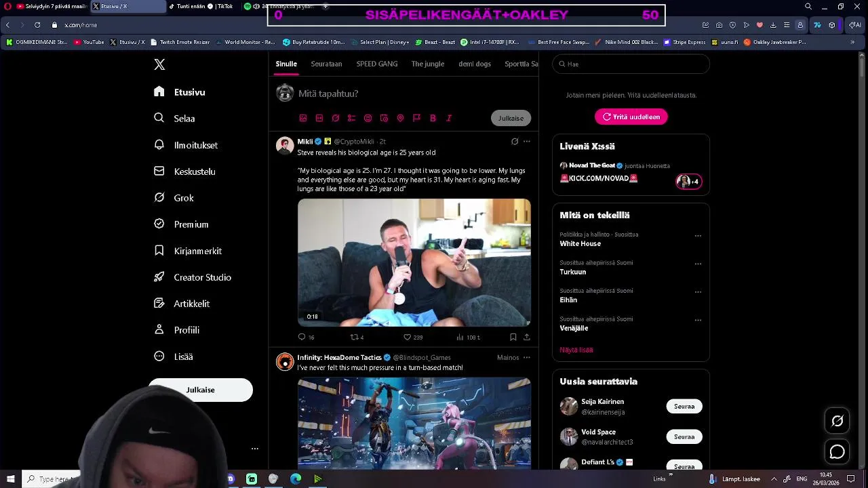Click the X logo in the sidebar
Screen dimensions: 868x488
(x=159, y=64)
